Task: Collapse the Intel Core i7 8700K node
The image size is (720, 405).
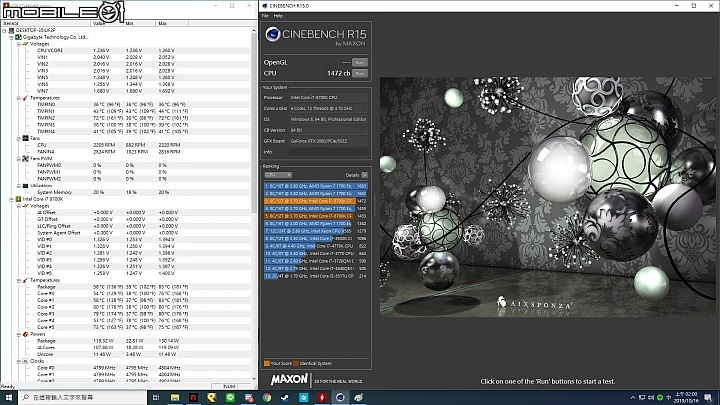Action: pos(11,199)
